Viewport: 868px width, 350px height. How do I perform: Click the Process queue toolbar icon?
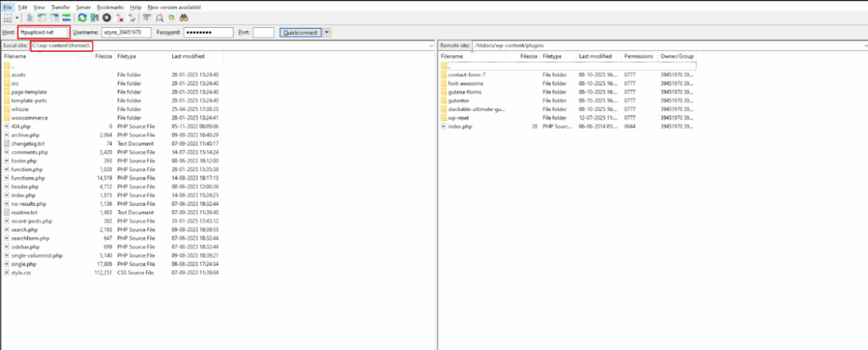[x=94, y=18]
